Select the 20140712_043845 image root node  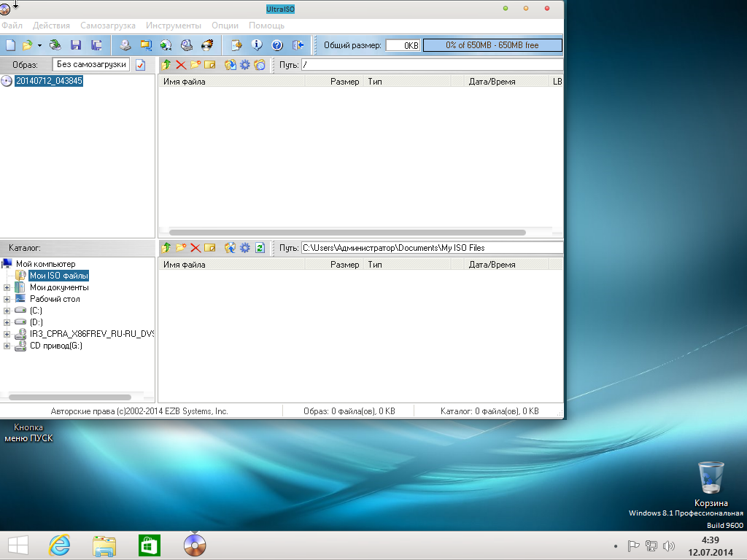[x=49, y=81]
